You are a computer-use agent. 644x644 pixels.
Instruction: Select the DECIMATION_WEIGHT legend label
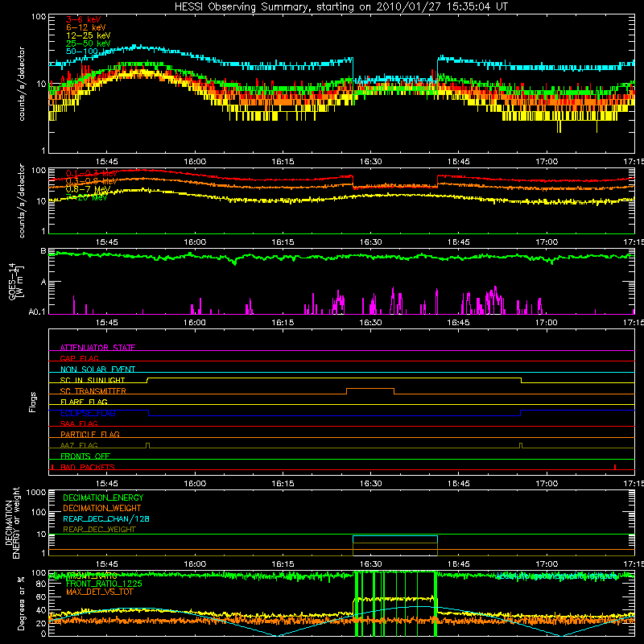102,508
